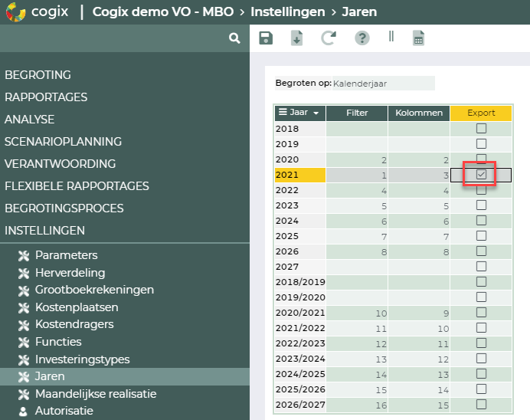Screen dimensions: 530x420
Task: Click the hamburger icon in Jaar header
Action: [283, 112]
